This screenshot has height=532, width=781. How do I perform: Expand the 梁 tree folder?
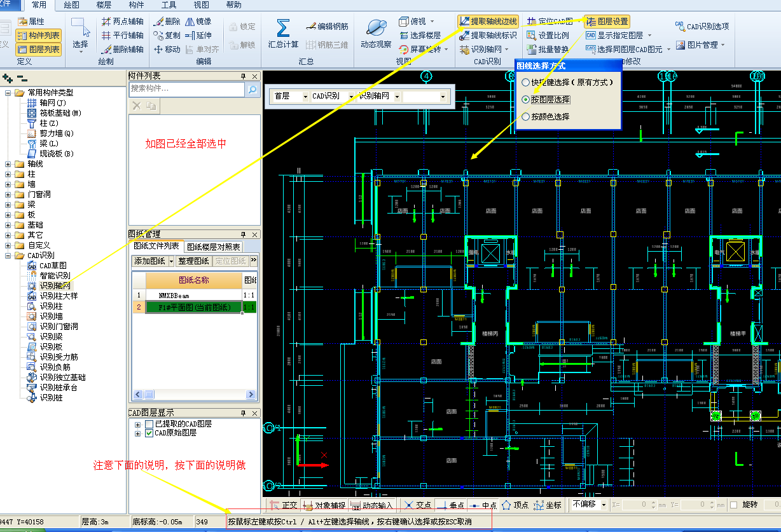pos(8,205)
